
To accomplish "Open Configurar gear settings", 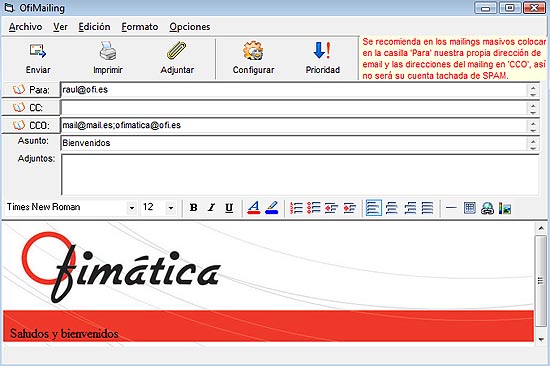I will click(253, 51).
